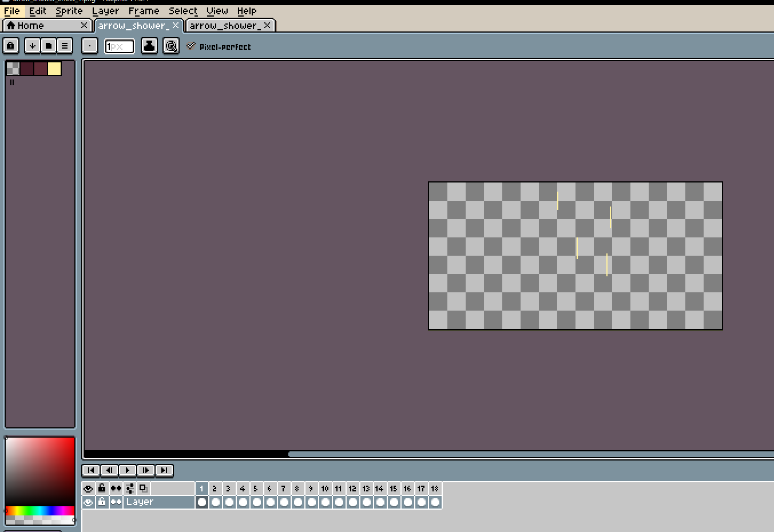Open the File menu
Viewport: 774px width, 532px height.
pyautogui.click(x=12, y=11)
